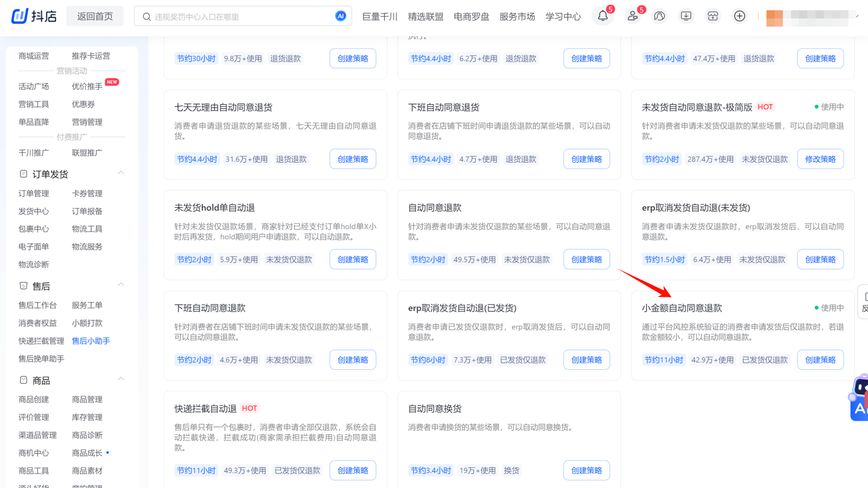This screenshot has height=488, width=868.
Task: Open 巨量千川 in top navigation
Action: tap(380, 17)
